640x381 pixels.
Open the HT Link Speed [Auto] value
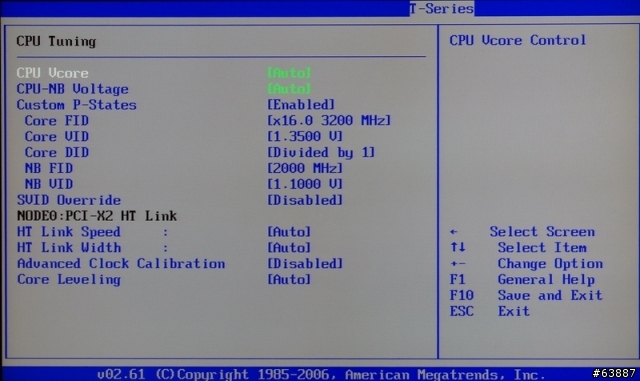click(x=289, y=232)
